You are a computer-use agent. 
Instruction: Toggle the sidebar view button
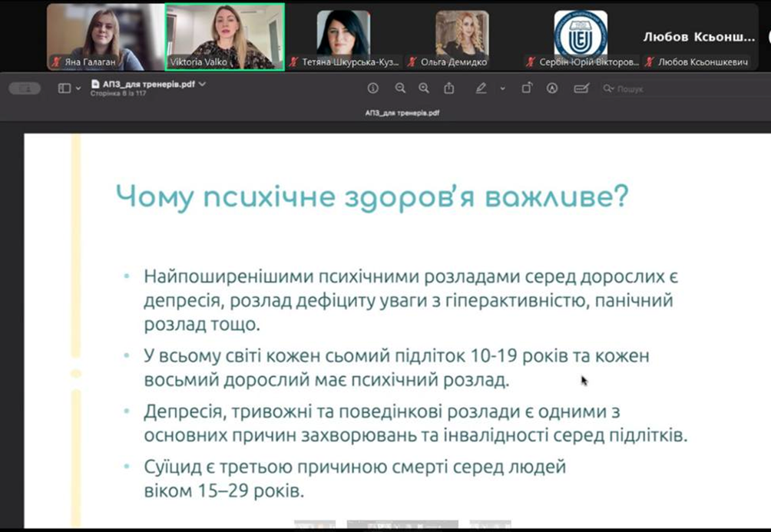pos(65,88)
